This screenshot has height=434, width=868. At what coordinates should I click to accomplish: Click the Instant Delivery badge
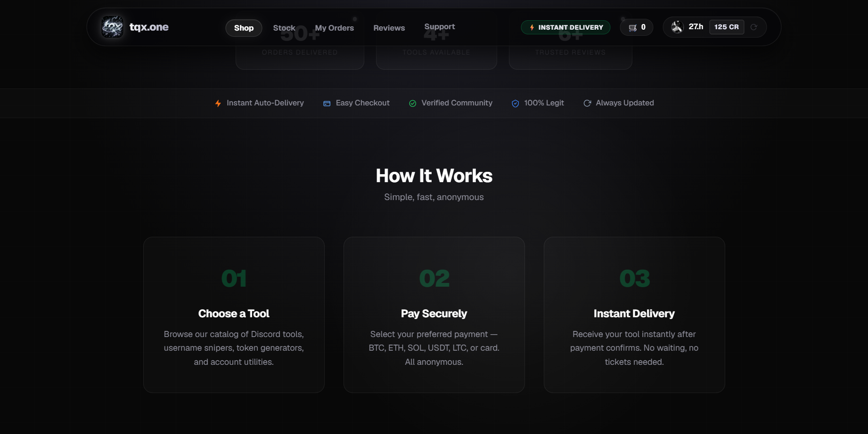click(565, 27)
